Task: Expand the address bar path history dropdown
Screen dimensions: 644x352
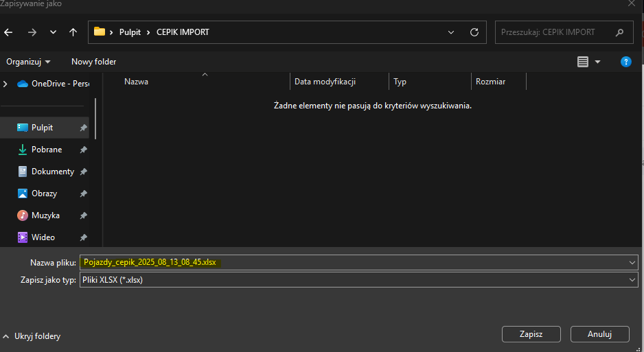Action: pos(451,32)
